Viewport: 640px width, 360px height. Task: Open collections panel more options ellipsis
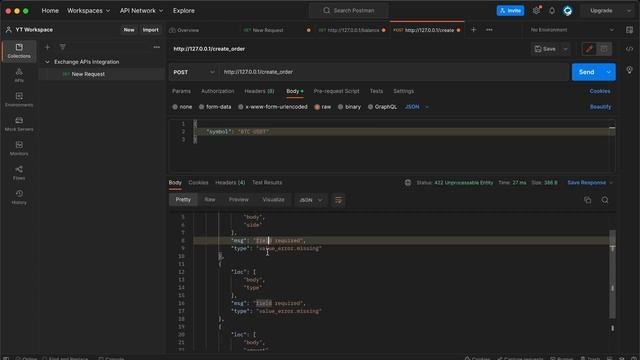157,47
